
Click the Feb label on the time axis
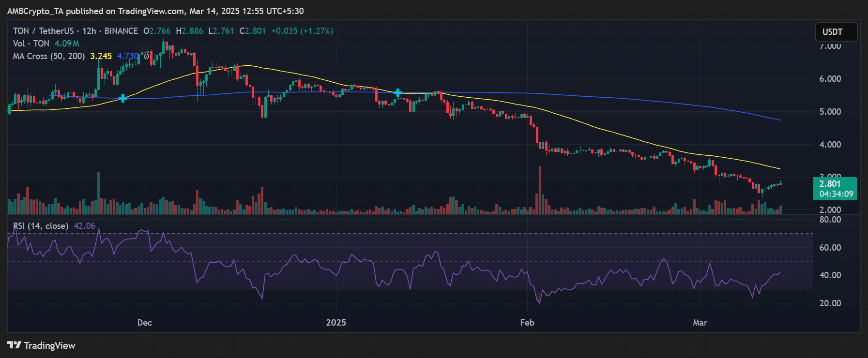click(527, 323)
